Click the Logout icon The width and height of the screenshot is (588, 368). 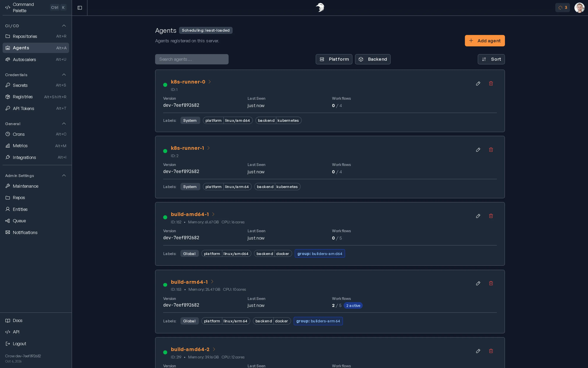(8, 344)
